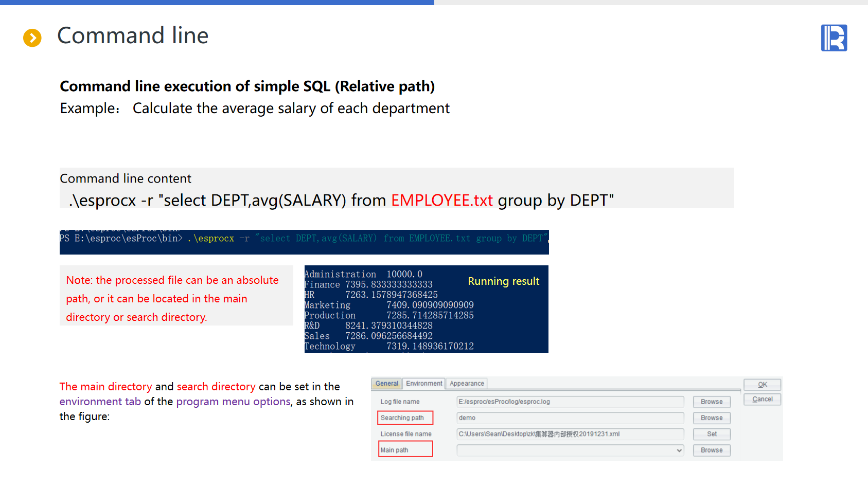Click Browse beside Main path dropdown
The width and height of the screenshot is (868, 488).
(711, 450)
